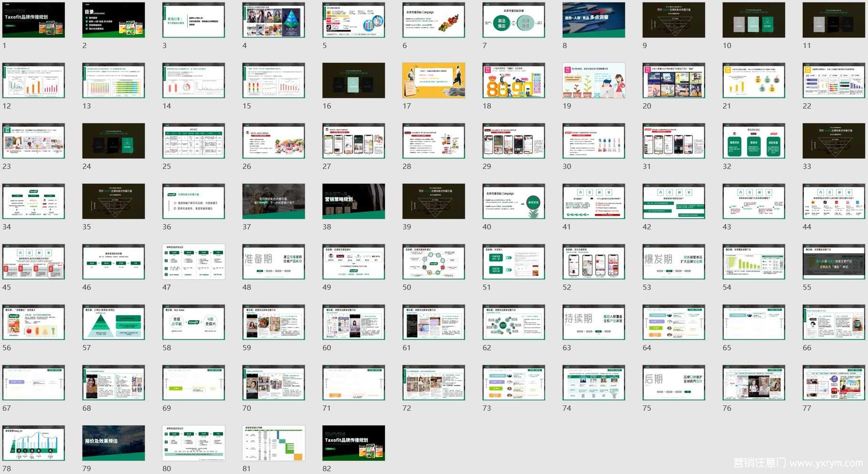Pick slide 11 thumbnail

[834, 20]
